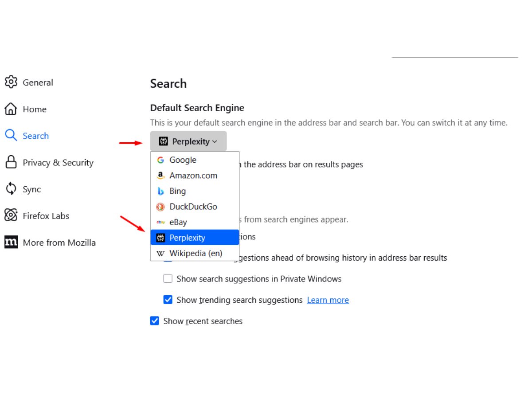Viewport: 532px width, 399px height.
Task: Click the Sync arrows icon
Action: (11, 189)
